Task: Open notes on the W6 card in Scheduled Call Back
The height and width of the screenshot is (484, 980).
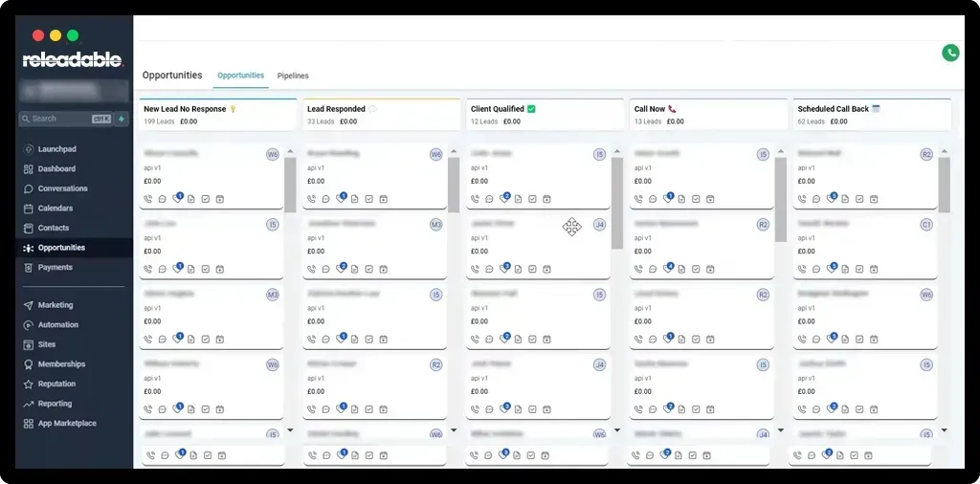Action: coord(845,340)
